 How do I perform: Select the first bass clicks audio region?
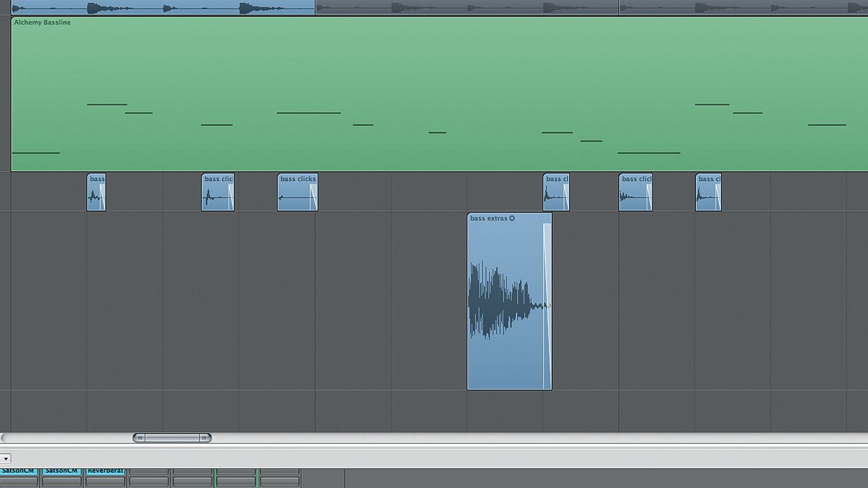(97, 192)
